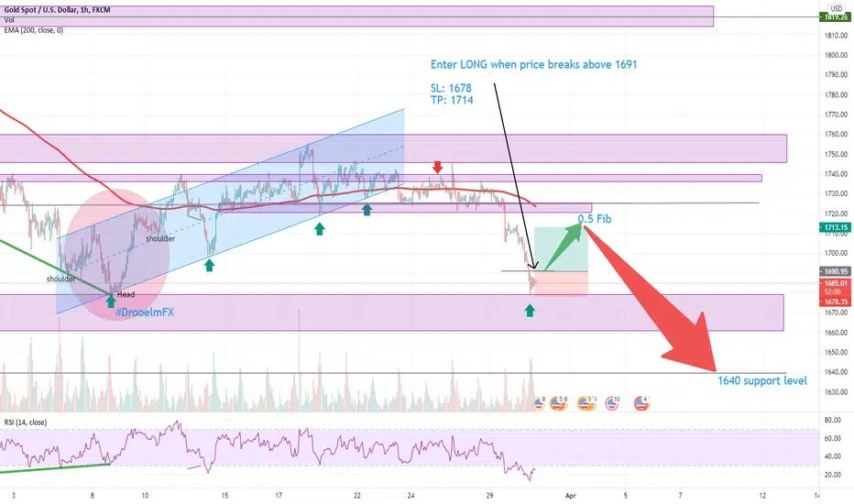Viewport: 854px width, 504px height.
Task: Click the green 1819.26 price label
Action: [836, 17]
